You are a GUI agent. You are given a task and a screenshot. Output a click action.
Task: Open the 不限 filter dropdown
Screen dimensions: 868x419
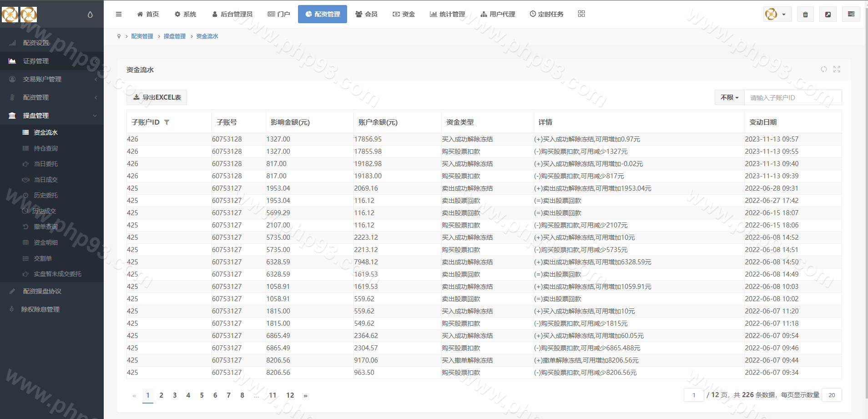[x=729, y=97]
